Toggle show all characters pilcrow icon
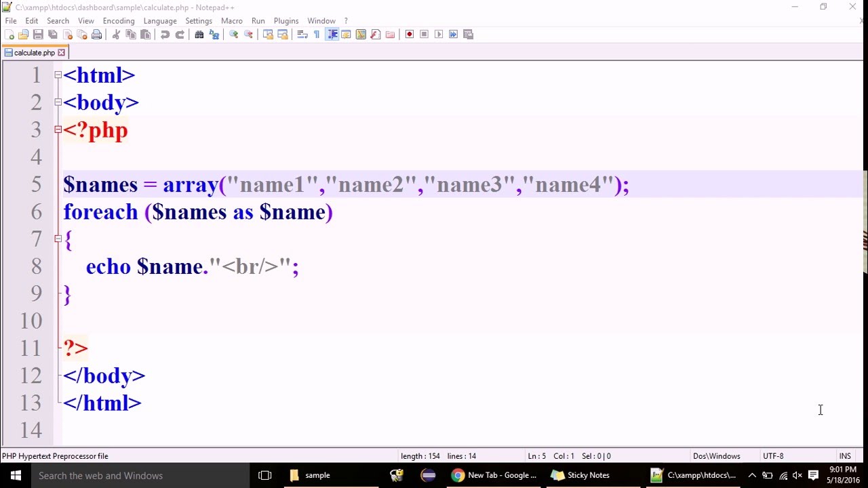This screenshot has height=488, width=868. pos(317,35)
